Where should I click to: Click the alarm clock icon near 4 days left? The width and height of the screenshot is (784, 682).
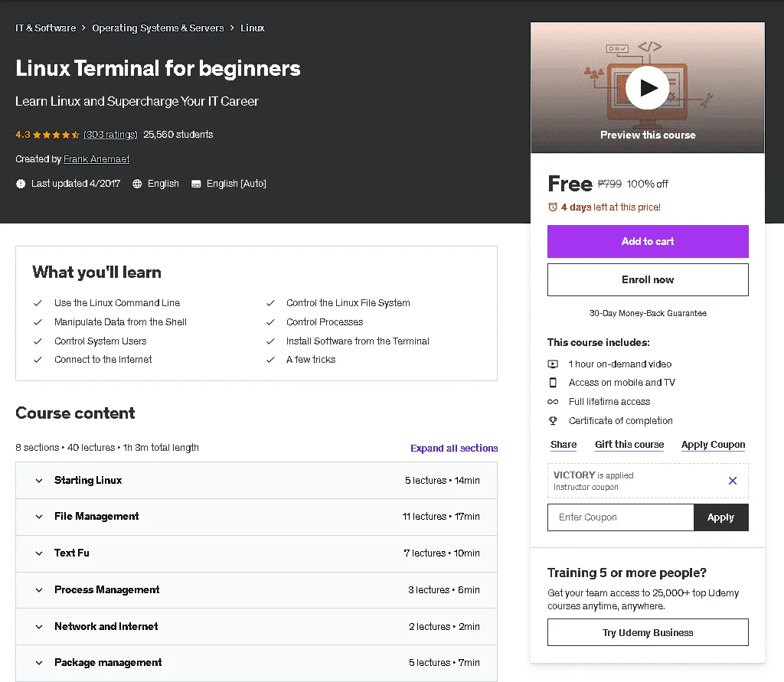553,207
